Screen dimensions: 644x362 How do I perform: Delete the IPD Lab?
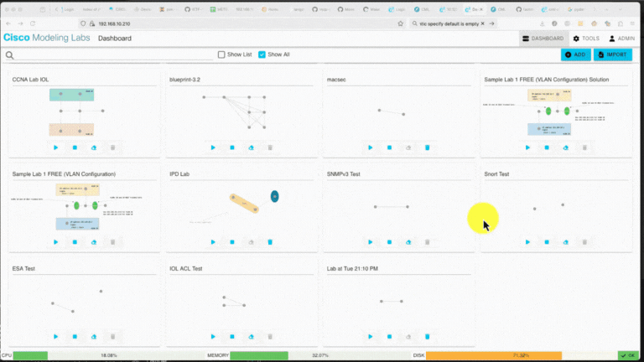point(270,242)
